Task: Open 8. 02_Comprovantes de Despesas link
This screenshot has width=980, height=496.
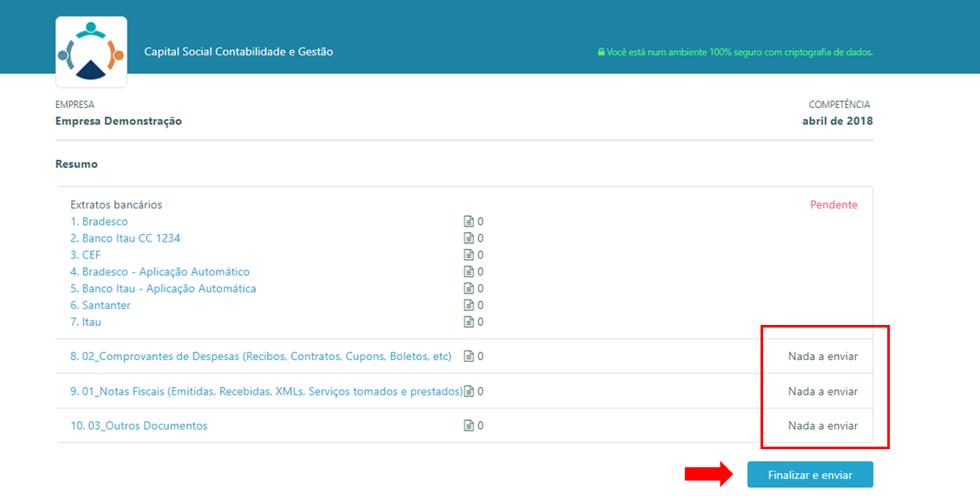Action: [260, 356]
